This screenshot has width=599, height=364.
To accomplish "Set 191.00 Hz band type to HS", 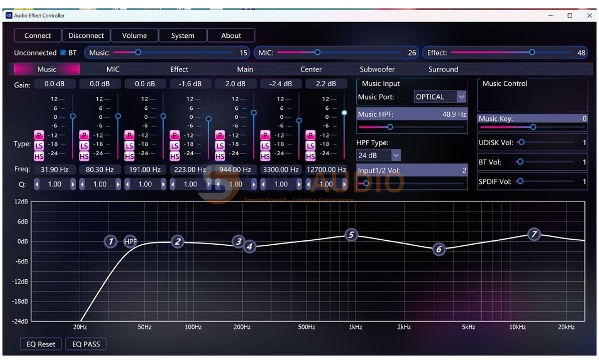I will coord(129,157).
